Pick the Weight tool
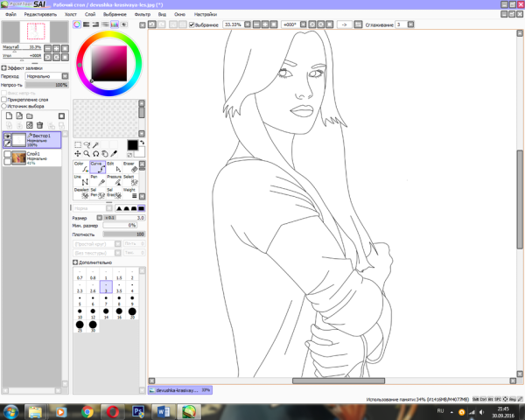 click(x=129, y=192)
